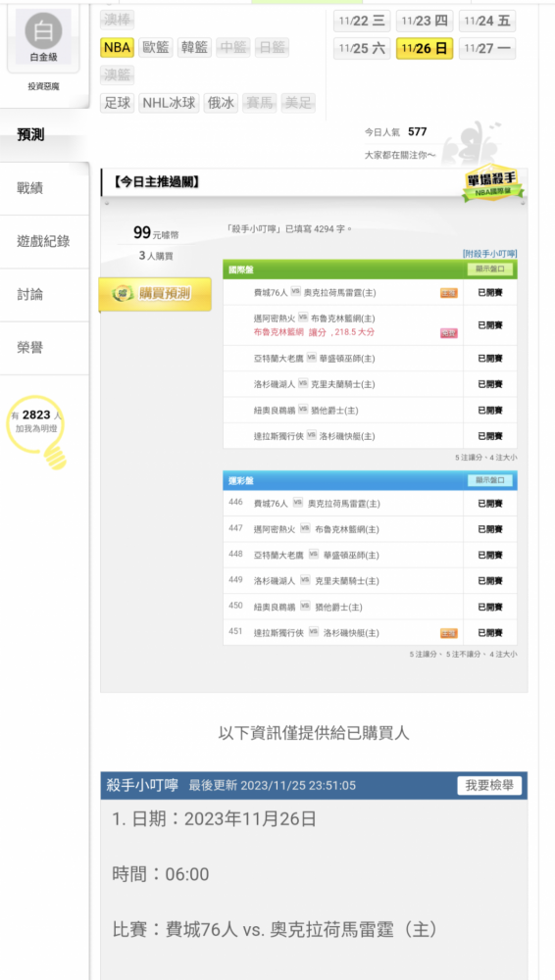Viewport: 555px width, 980px height.
Task: Click the 單場殺手 badge icon
Action: pyautogui.click(x=493, y=184)
